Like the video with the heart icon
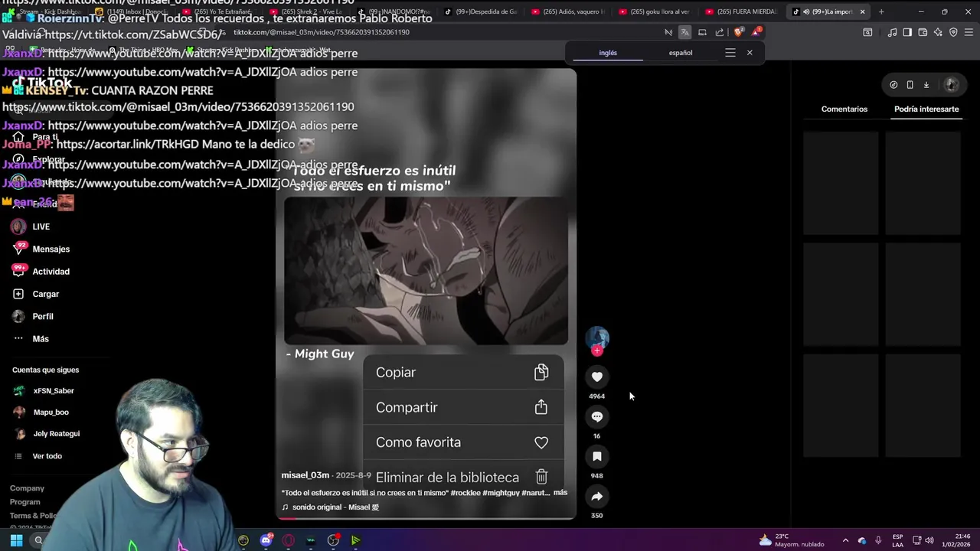Viewport: 980px width, 551px height. (x=597, y=377)
